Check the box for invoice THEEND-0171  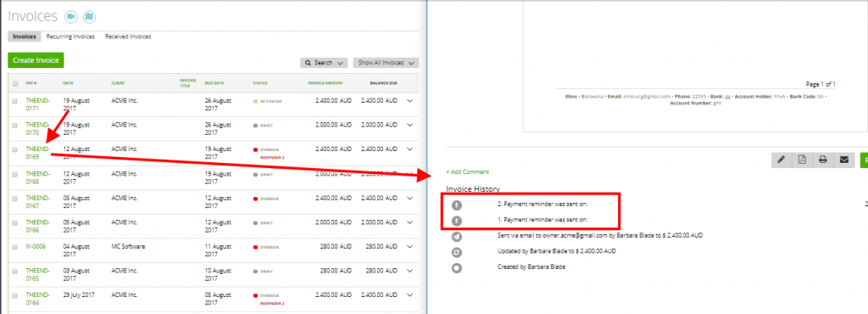coord(15,101)
